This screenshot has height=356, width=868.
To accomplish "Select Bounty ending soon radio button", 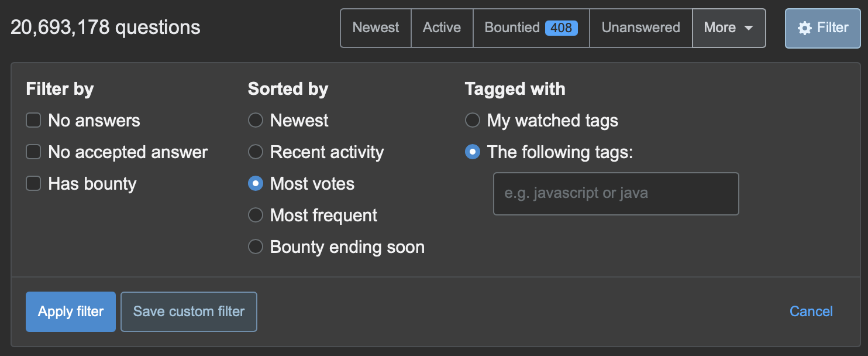I will (256, 247).
